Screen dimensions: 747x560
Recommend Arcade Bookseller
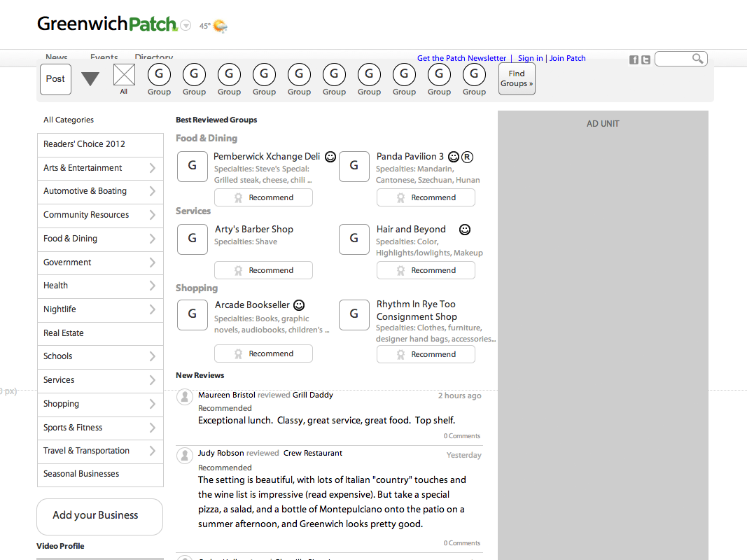263,353
